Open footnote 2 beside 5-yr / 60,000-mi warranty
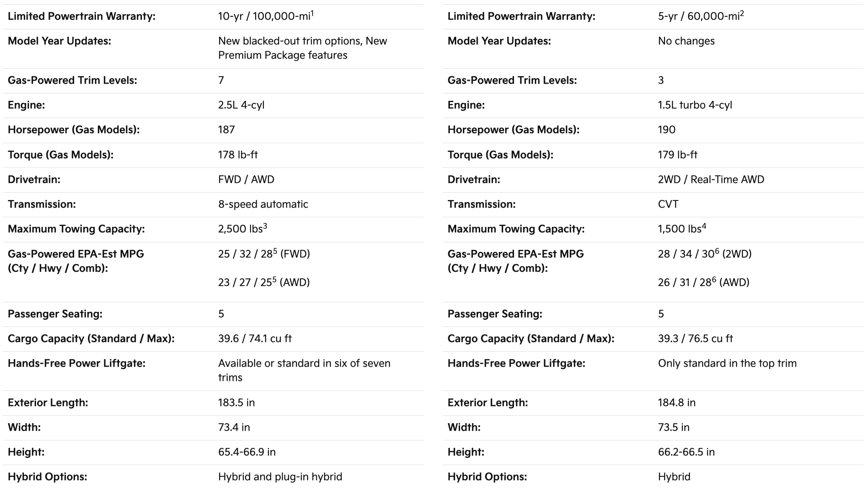The height and width of the screenshot is (499, 868). [x=742, y=14]
